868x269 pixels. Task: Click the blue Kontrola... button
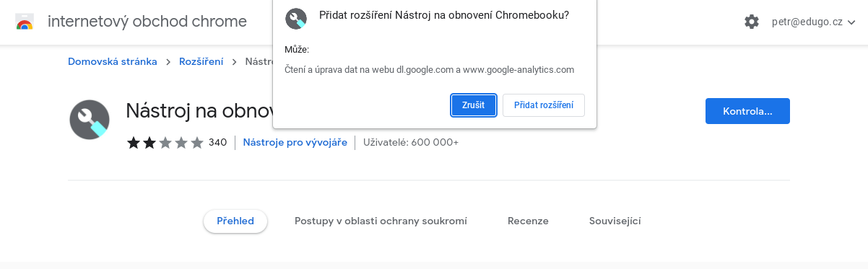[x=747, y=111]
